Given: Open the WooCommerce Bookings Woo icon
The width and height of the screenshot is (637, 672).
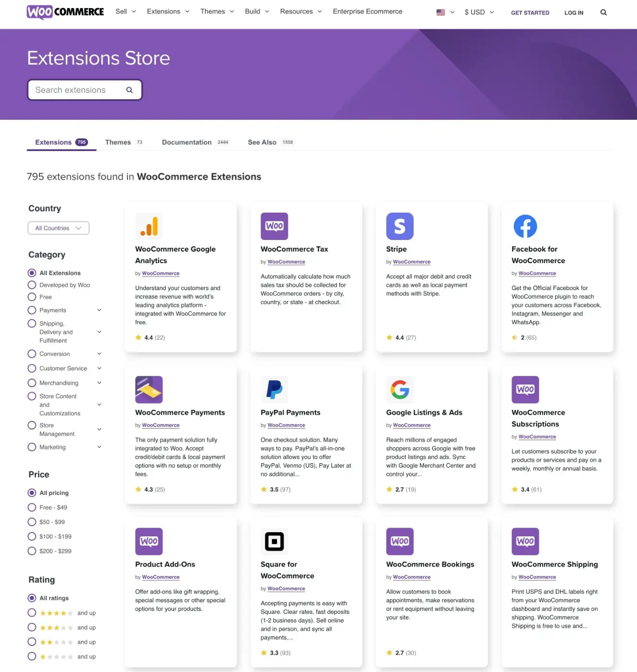Looking at the screenshot, I should (x=400, y=542).
